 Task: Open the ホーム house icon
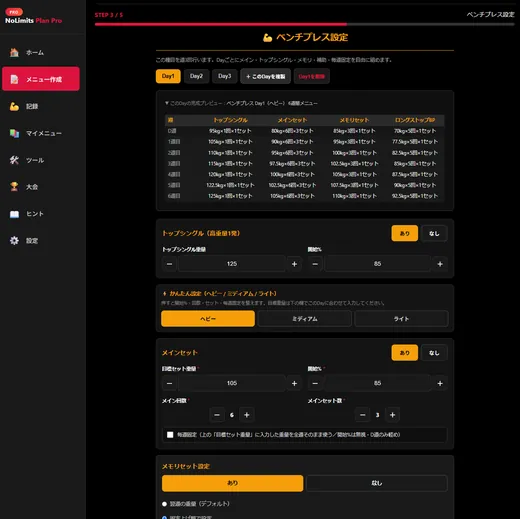[x=14, y=52]
